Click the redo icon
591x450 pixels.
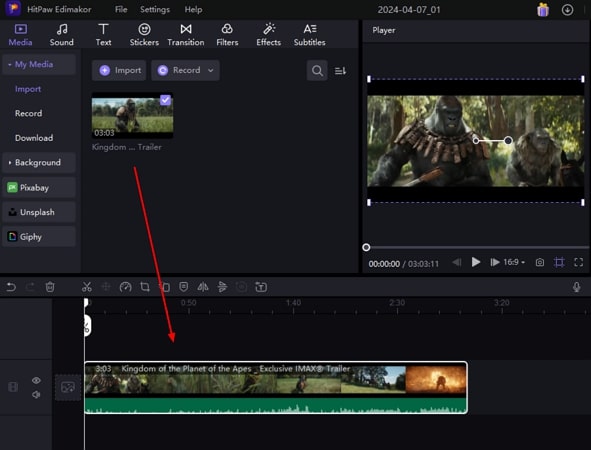(x=30, y=287)
